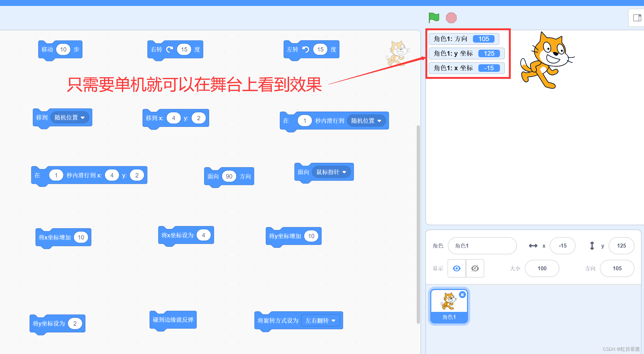
Task: Click the 移动 10 步 block
Action: point(47,50)
